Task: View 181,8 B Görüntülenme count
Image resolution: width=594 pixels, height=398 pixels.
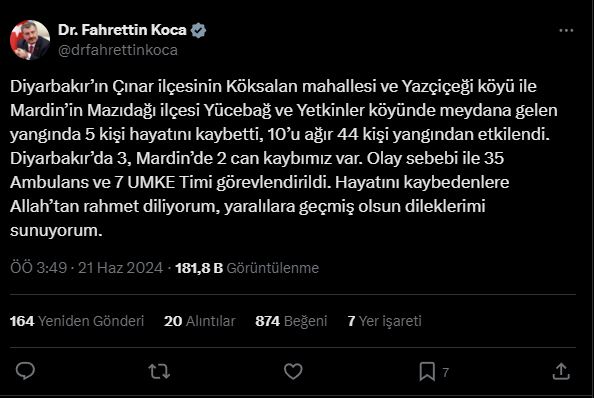Action: pyautogui.click(x=247, y=268)
